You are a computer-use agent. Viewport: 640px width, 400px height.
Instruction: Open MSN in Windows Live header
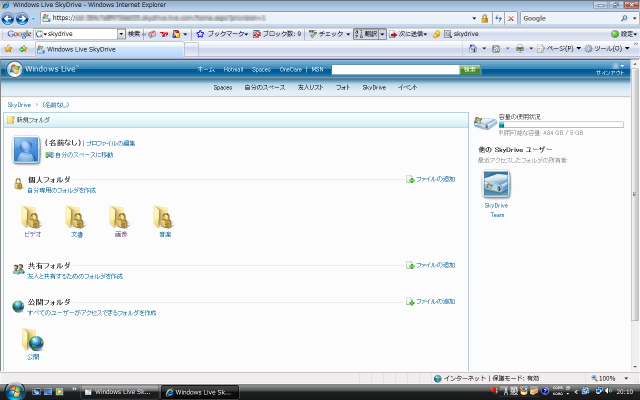(x=317, y=70)
